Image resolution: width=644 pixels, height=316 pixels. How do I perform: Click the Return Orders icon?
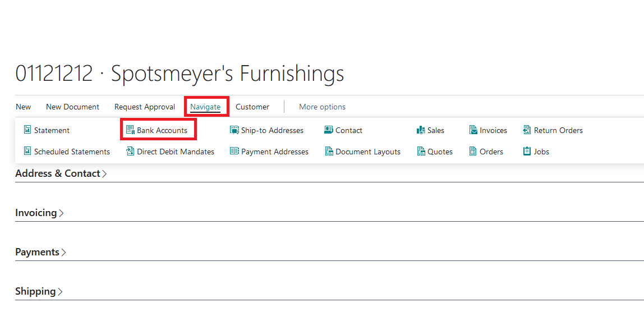(527, 130)
